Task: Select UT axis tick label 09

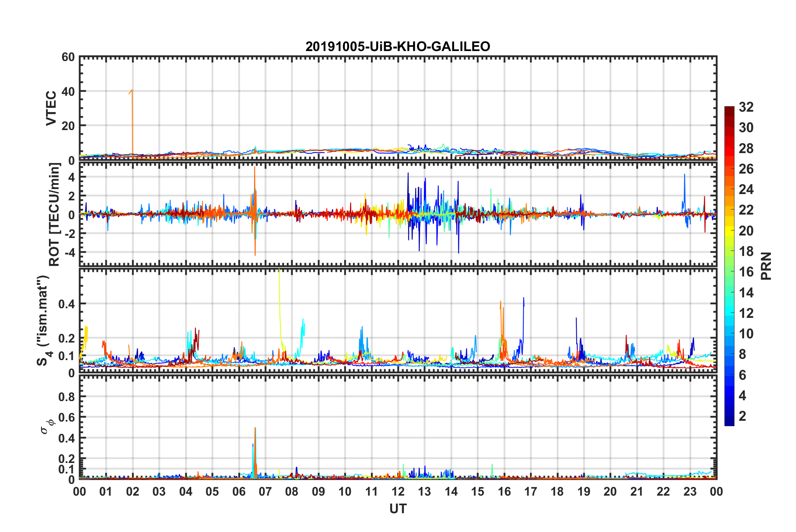Action: click(318, 491)
